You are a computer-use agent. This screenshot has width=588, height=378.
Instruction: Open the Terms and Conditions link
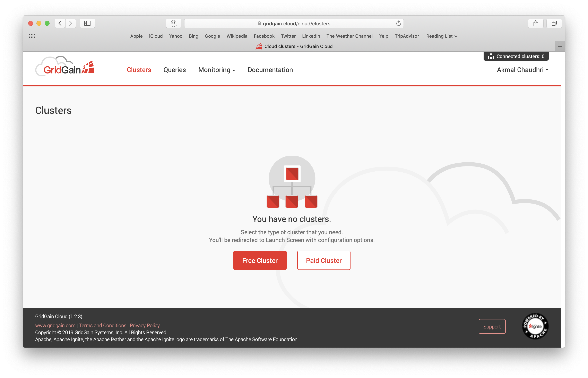point(103,325)
